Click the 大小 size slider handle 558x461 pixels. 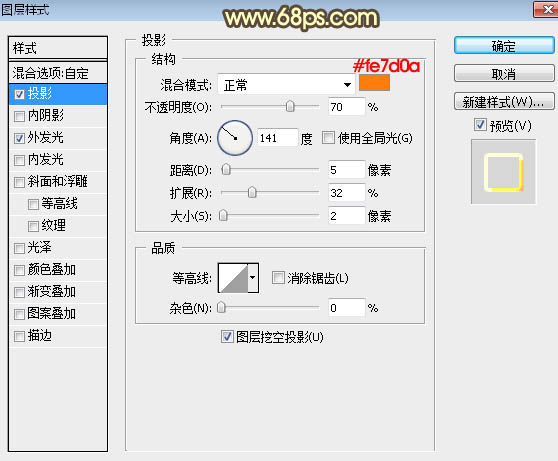pos(223,215)
